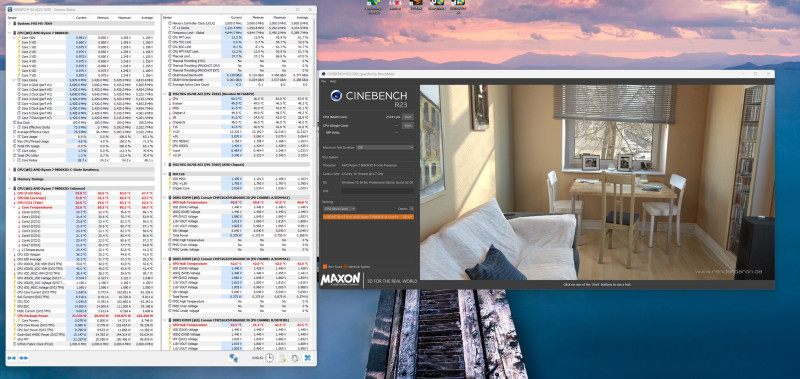Screen dimensions: 800x379
Task: Click the collapse-panels left arrows icon in HWiNFO
Action: [11, 358]
